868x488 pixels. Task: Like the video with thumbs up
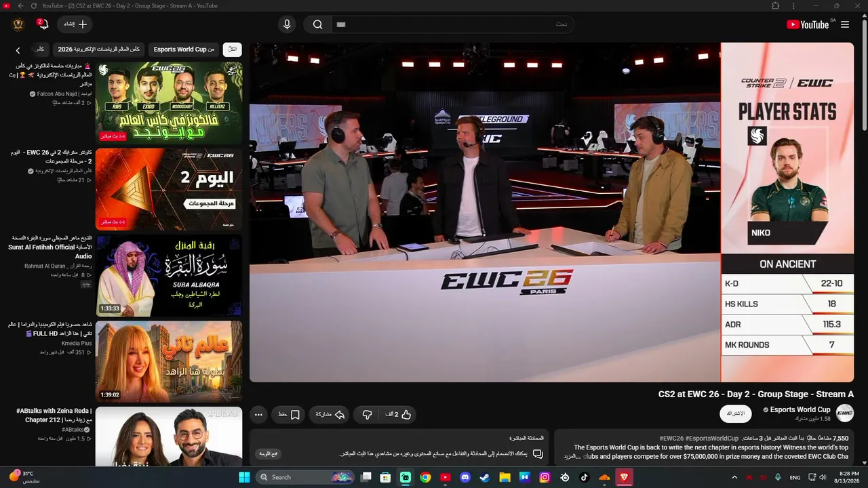click(399, 414)
